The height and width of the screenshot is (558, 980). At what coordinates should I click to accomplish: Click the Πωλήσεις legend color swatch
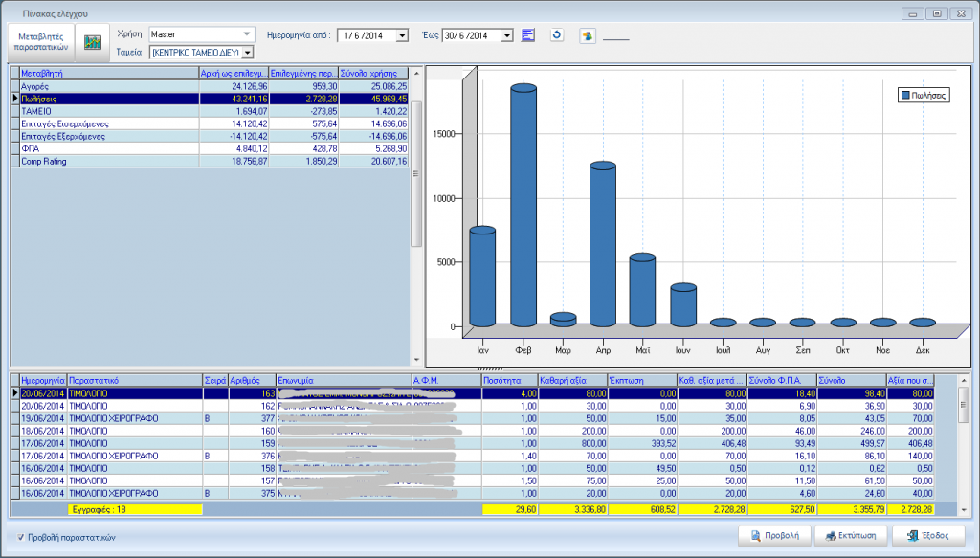point(904,96)
